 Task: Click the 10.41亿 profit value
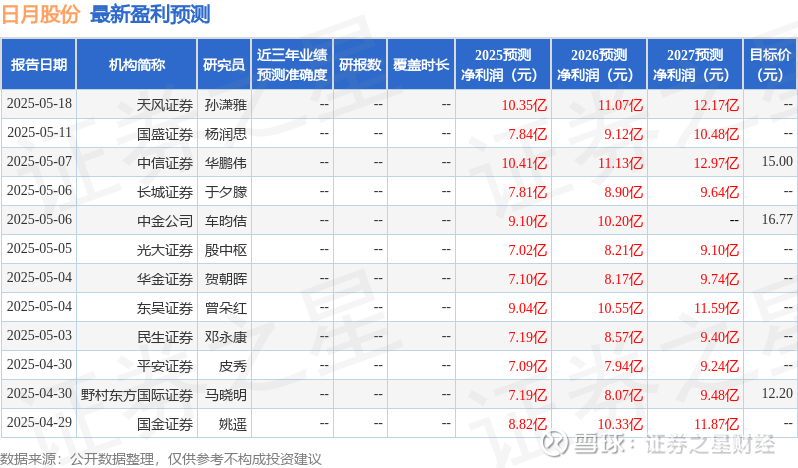524,163
